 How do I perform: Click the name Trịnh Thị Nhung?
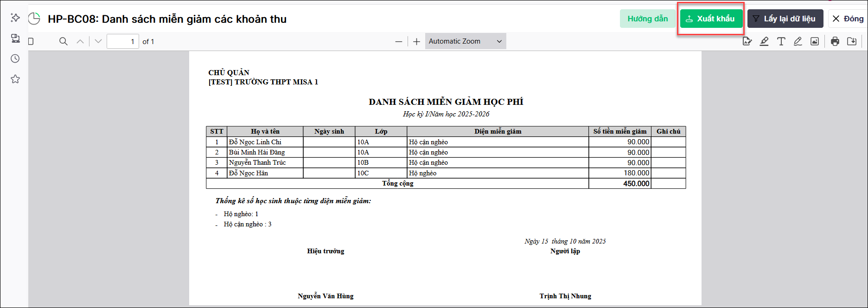click(565, 296)
